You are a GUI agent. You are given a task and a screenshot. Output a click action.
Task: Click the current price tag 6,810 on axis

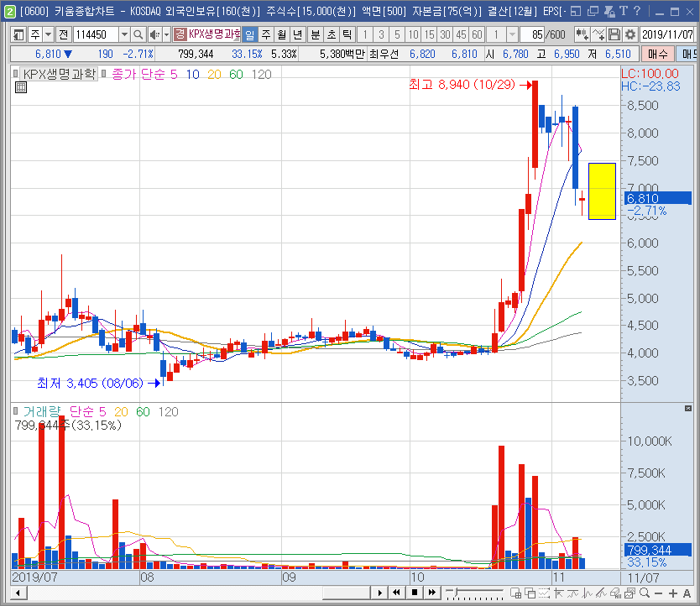(657, 198)
